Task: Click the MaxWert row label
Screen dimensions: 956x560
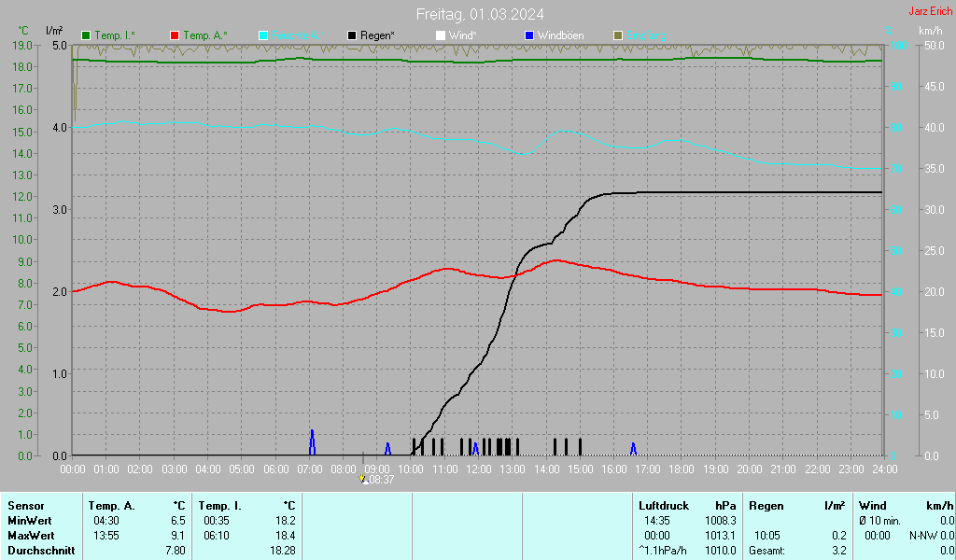Action: click(x=30, y=535)
